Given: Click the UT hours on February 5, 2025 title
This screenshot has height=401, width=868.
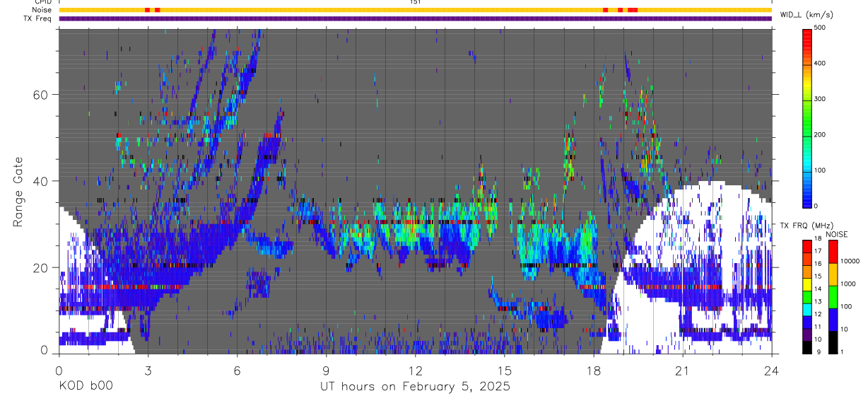Looking at the screenshot, I should pyautogui.click(x=415, y=387).
